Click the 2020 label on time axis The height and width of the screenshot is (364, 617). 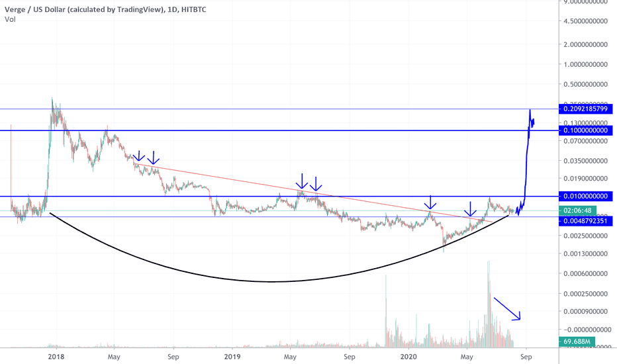(408, 357)
